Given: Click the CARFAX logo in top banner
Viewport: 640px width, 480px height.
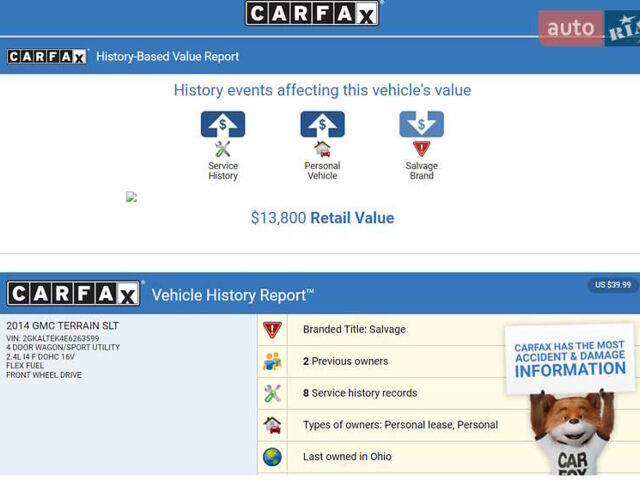Looking at the screenshot, I should [312, 13].
